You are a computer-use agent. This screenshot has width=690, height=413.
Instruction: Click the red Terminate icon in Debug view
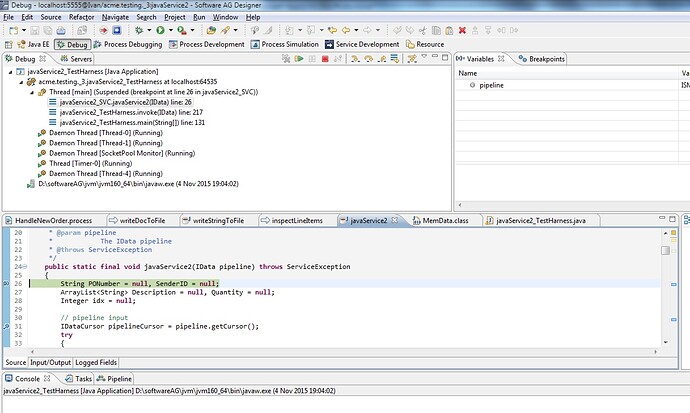pos(325,58)
